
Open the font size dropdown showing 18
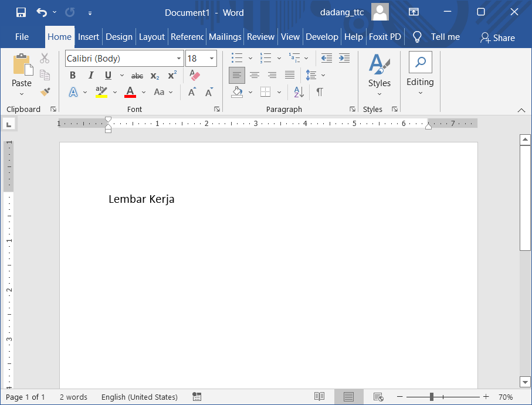pyautogui.click(x=212, y=59)
